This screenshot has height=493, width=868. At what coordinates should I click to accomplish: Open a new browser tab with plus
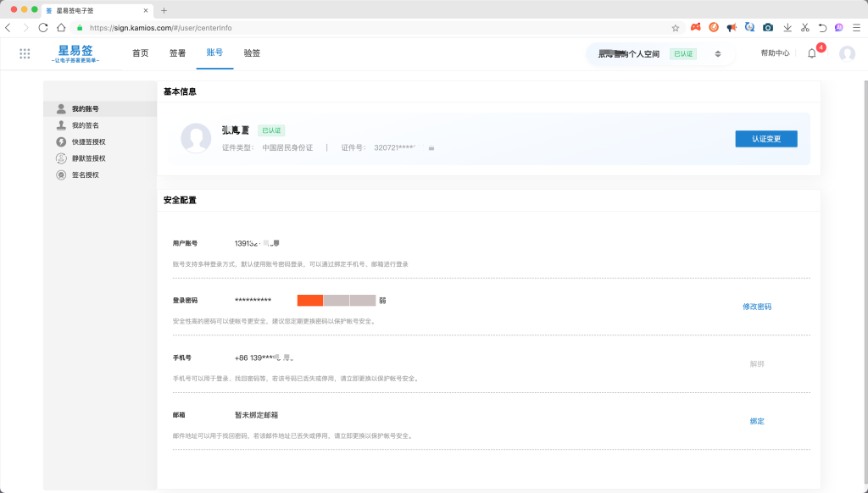(164, 10)
